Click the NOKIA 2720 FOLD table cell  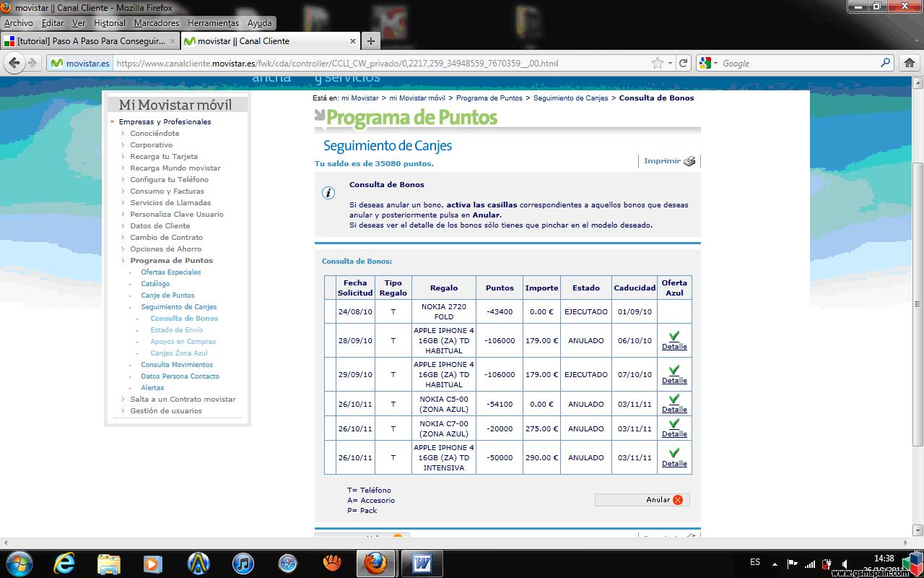click(443, 311)
